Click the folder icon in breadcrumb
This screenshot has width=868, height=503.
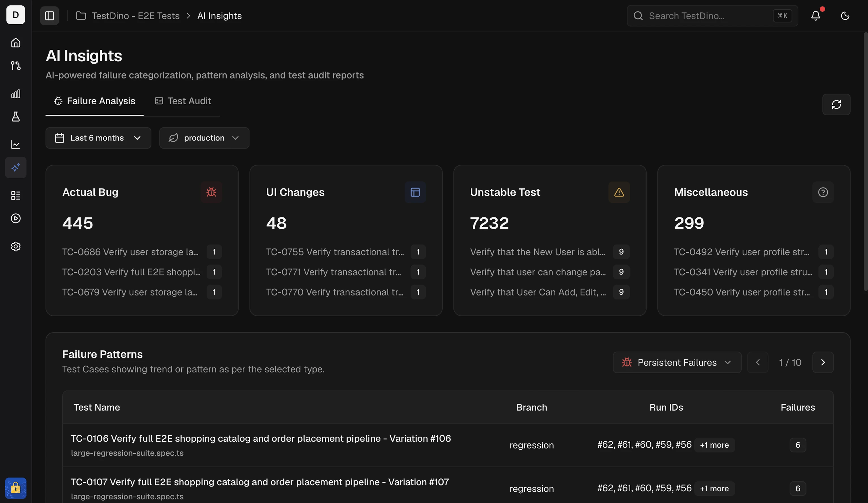point(81,16)
